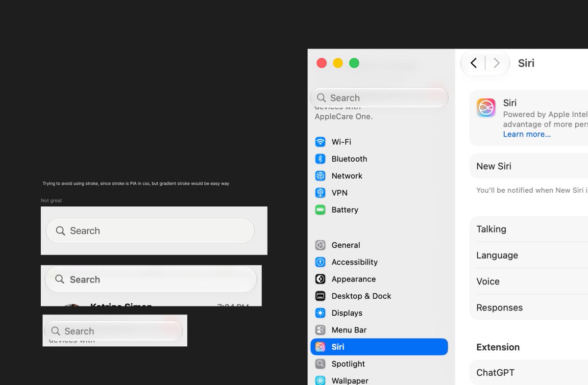Image resolution: width=588 pixels, height=385 pixels.
Task: Click the System Settings sidebar Search field
Action: (379, 98)
